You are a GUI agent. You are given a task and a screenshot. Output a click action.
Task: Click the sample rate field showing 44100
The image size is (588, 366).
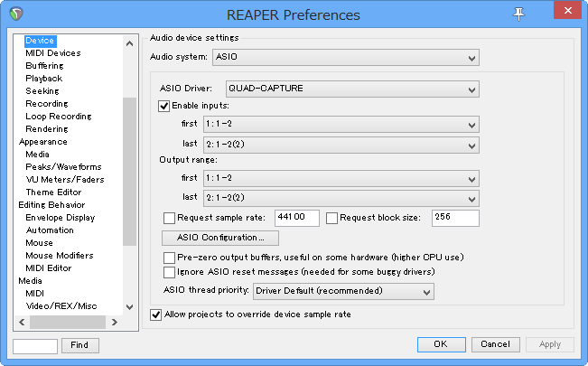[296, 218]
